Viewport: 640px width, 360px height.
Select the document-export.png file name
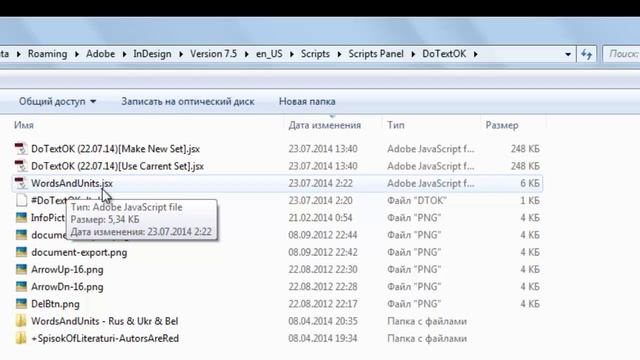coord(79,252)
